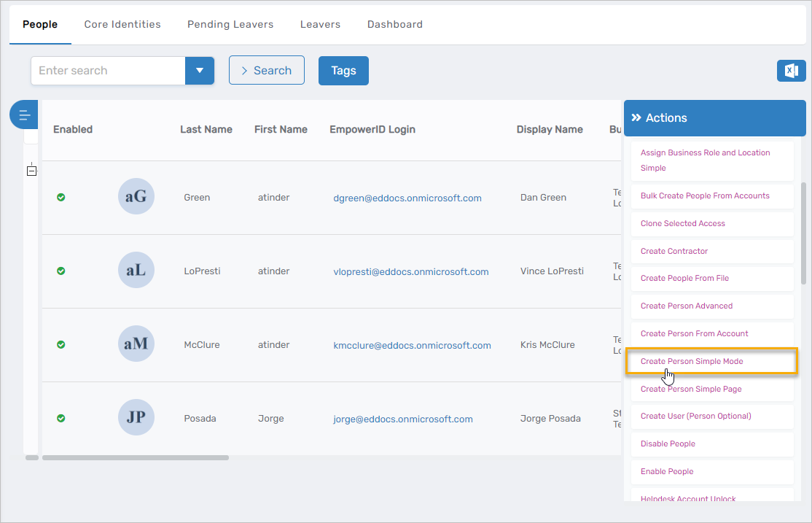Toggle enabled status icon for Kris McClure

[x=61, y=344]
